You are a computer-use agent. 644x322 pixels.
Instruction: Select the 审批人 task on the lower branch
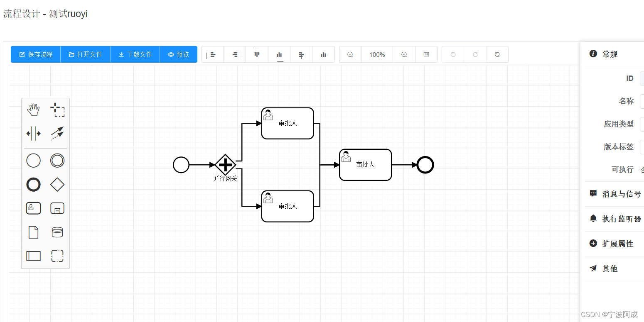[288, 206]
